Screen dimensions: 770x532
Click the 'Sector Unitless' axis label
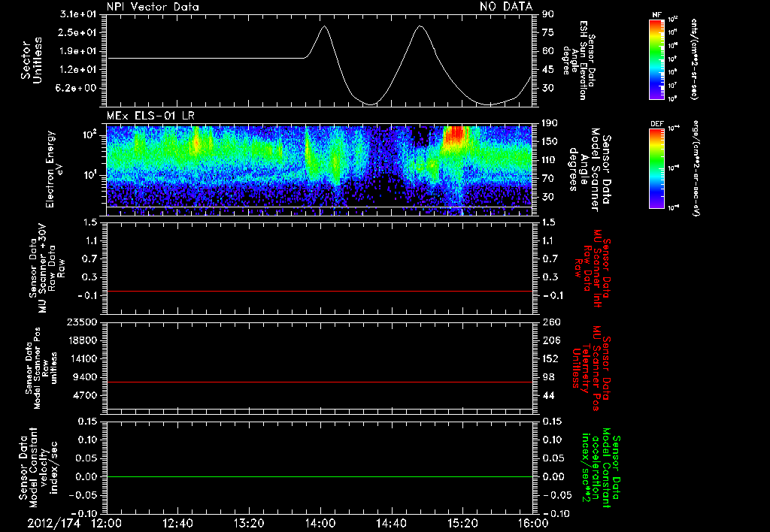pyautogui.click(x=31, y=60)
